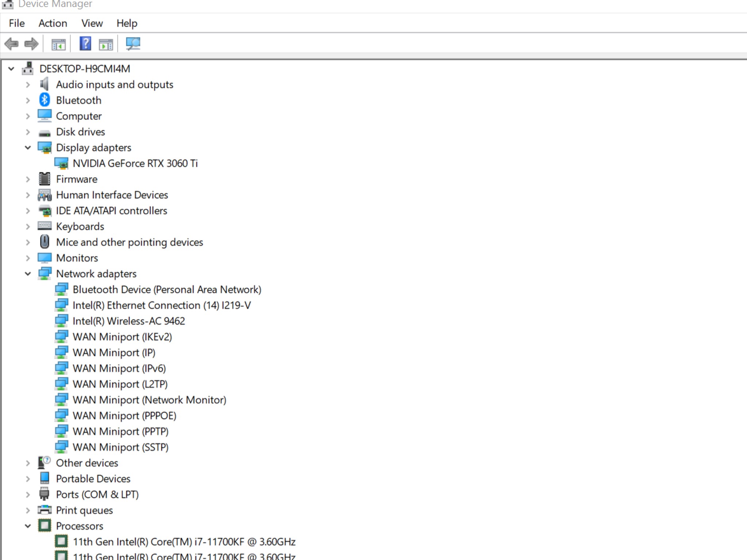Screen dimensions: 747x560
Task: Click the Bluetooth category icon
Action: [x=44, y=100]
